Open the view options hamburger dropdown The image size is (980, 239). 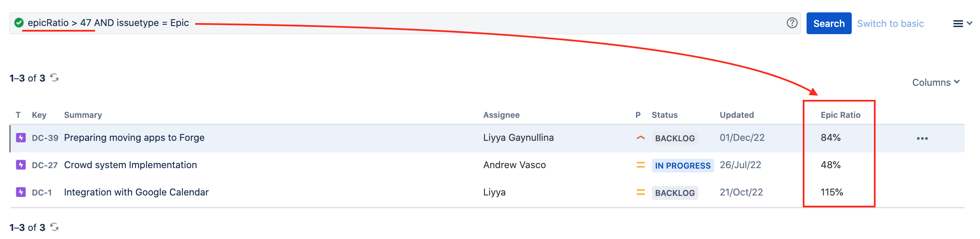[x=962, y=23]
